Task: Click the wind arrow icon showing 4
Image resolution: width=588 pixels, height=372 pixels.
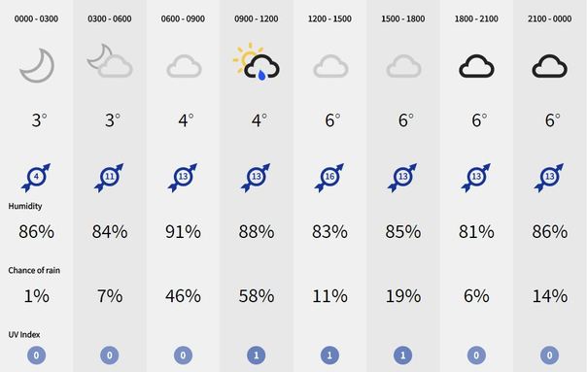Action: tap(36, 178)
